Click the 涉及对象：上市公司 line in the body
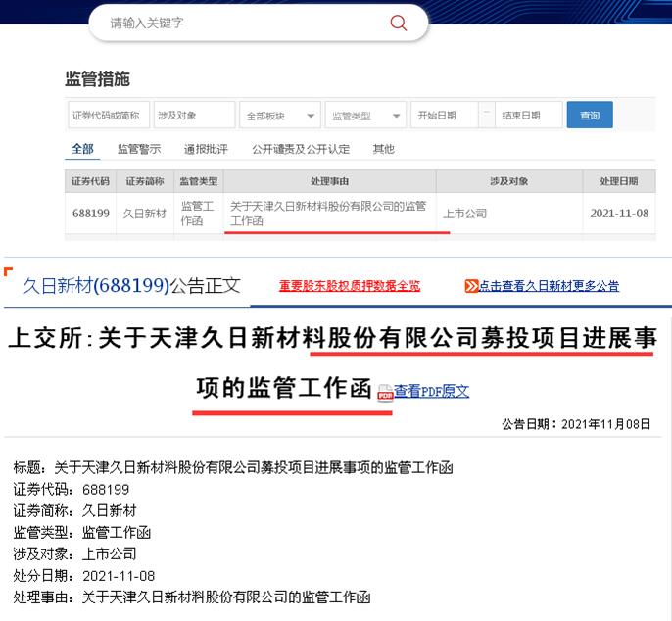This screenshot has height=621, width=672. (x=74, y=554)
